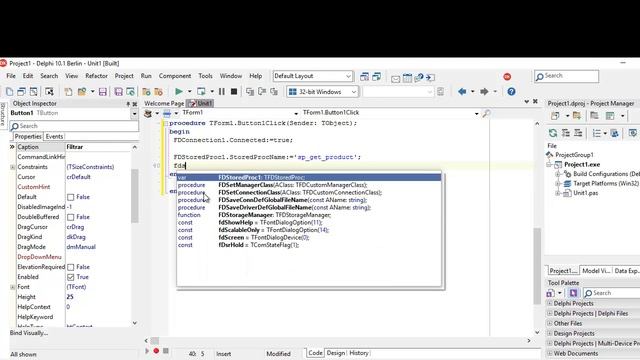Select FDStoredProc1 in code completion list
640x360 pixels.
pos(309,178)
